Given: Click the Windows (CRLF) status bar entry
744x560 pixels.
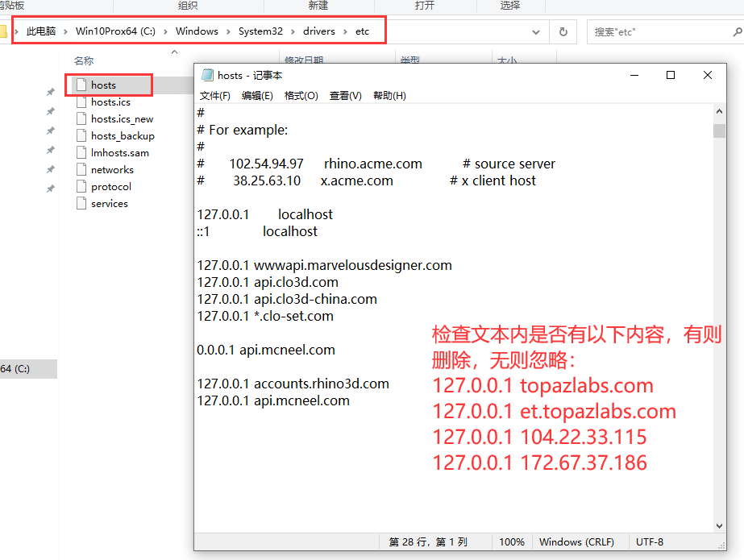Looking at the screenshot, I should tap(576, 542).
